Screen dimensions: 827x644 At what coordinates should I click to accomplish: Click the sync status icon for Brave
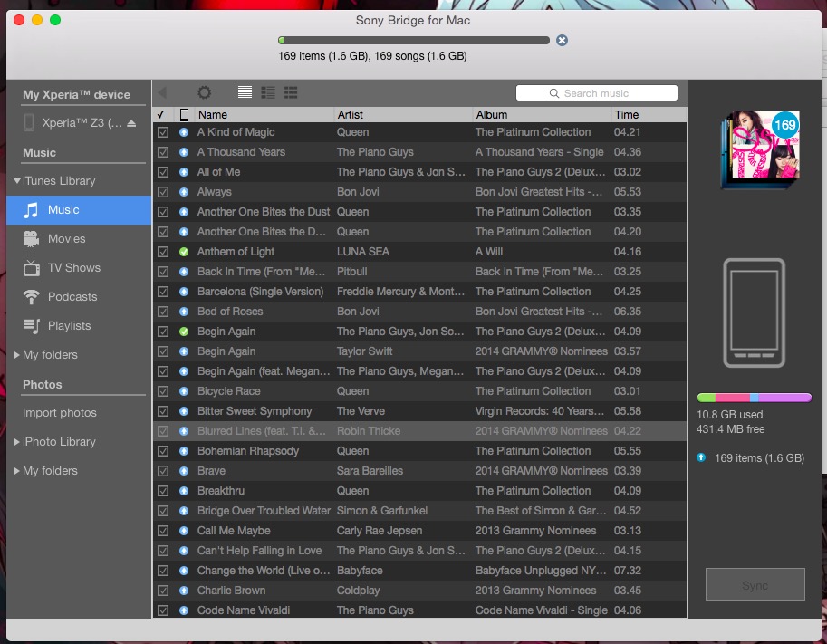click(184, 471)
